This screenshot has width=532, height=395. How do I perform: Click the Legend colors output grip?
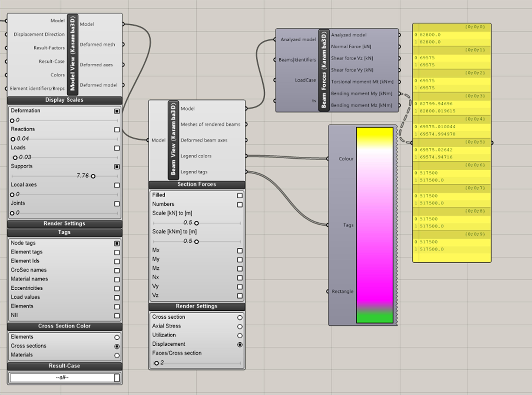(246, 156)
